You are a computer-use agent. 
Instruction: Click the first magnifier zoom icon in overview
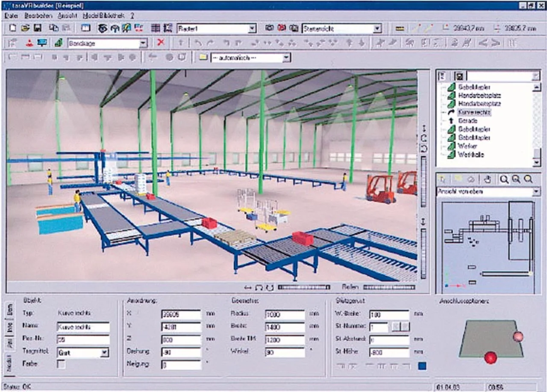(504, 179)
